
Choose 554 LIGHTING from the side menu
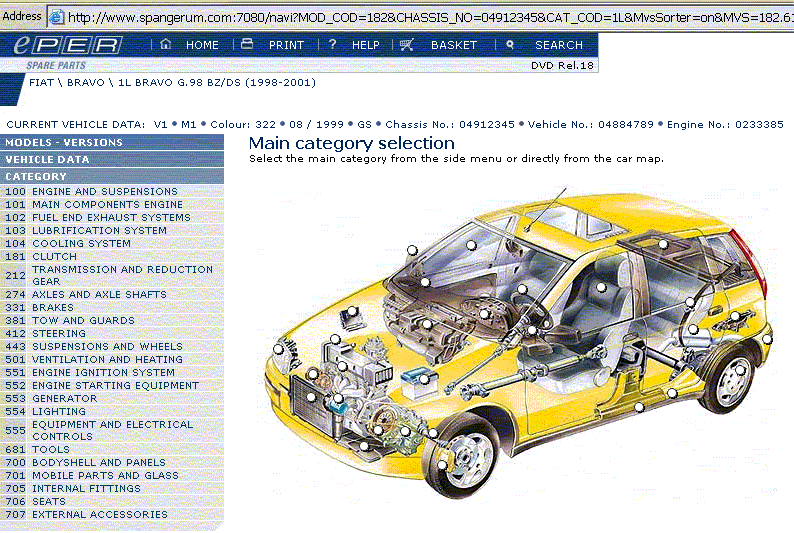tap(58, 411)
